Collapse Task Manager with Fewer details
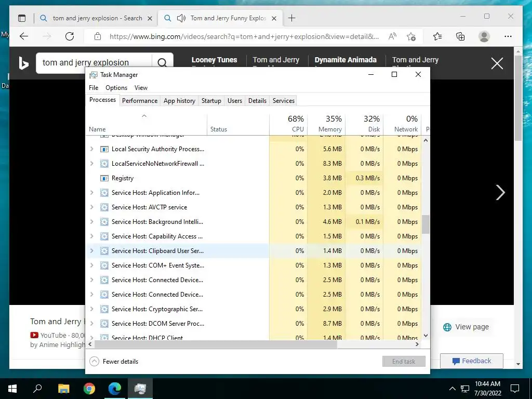Image resolution: width=532 pixels, height=399 pixels. (114, 362)
